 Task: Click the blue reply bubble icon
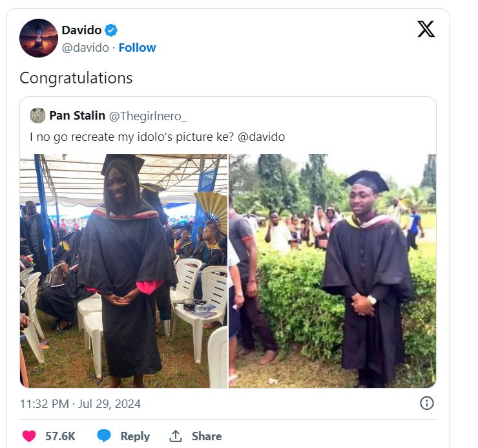(104, 436)
